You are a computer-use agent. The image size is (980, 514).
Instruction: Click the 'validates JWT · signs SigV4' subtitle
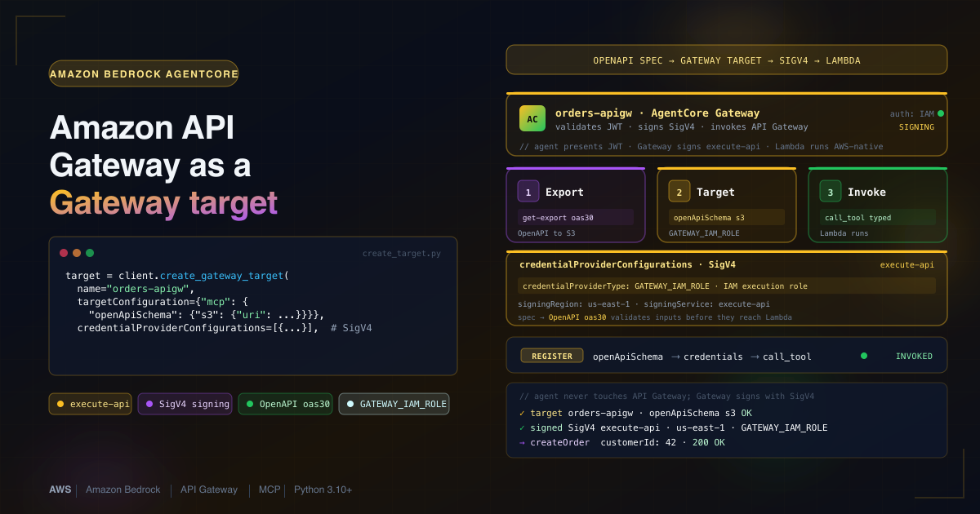tap(682, 127)
